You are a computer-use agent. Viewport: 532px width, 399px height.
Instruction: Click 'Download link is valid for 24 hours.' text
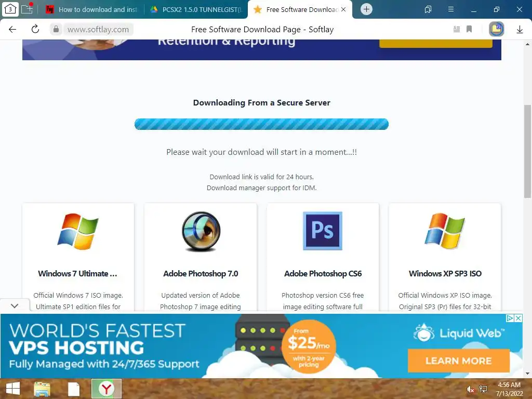pyautogui.click(x=262, y=177)
